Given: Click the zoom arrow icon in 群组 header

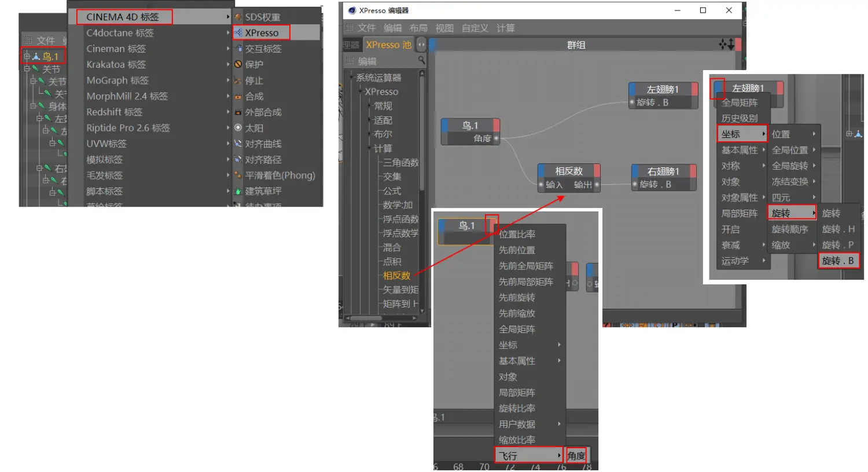Looking at the screenshot, I should 731,45.
